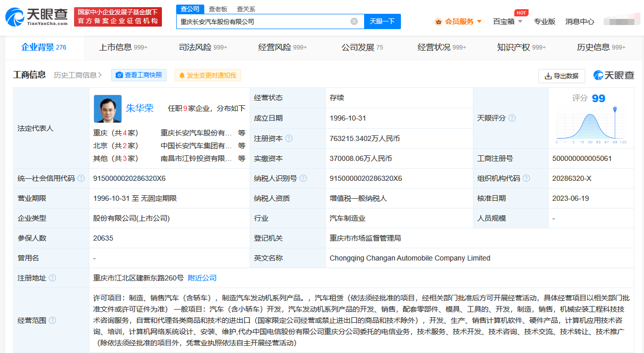Click 附近公司 link beside address

[202, 278]
